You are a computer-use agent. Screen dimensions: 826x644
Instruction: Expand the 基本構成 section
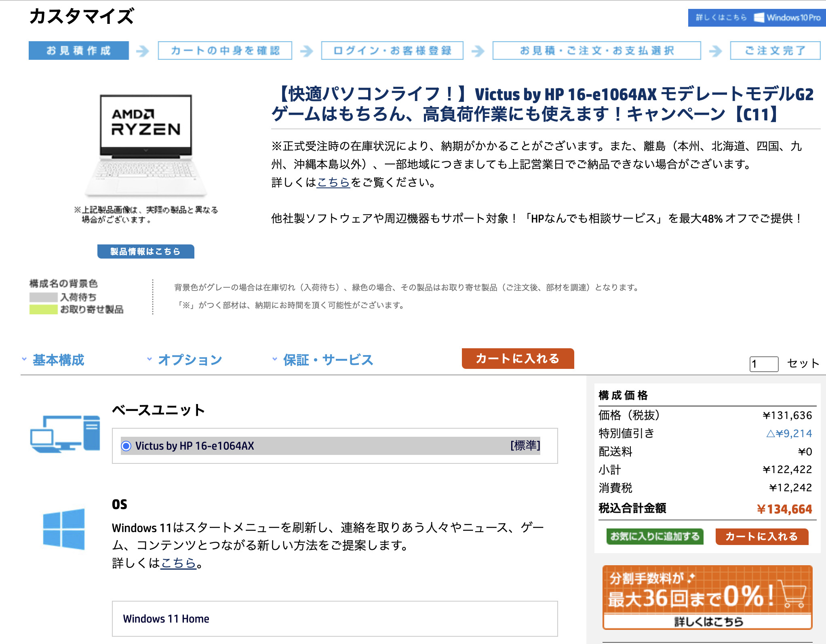tap(58, 360)
